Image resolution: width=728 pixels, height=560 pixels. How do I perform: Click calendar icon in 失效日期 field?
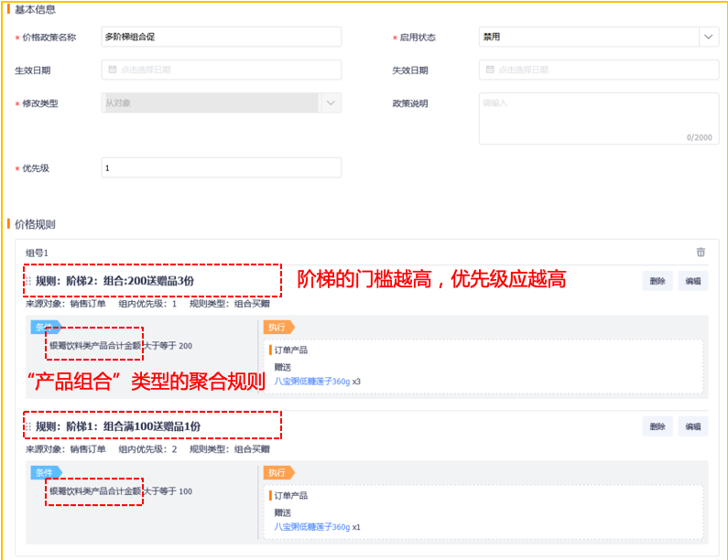tap(490, 70)
